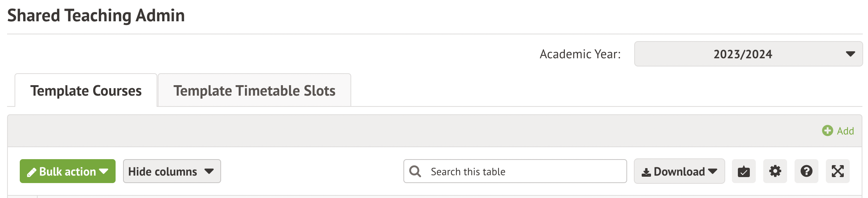868x198 pixels.
Task: Click the green plus Add icon
Action: click(x=827, y=131)
